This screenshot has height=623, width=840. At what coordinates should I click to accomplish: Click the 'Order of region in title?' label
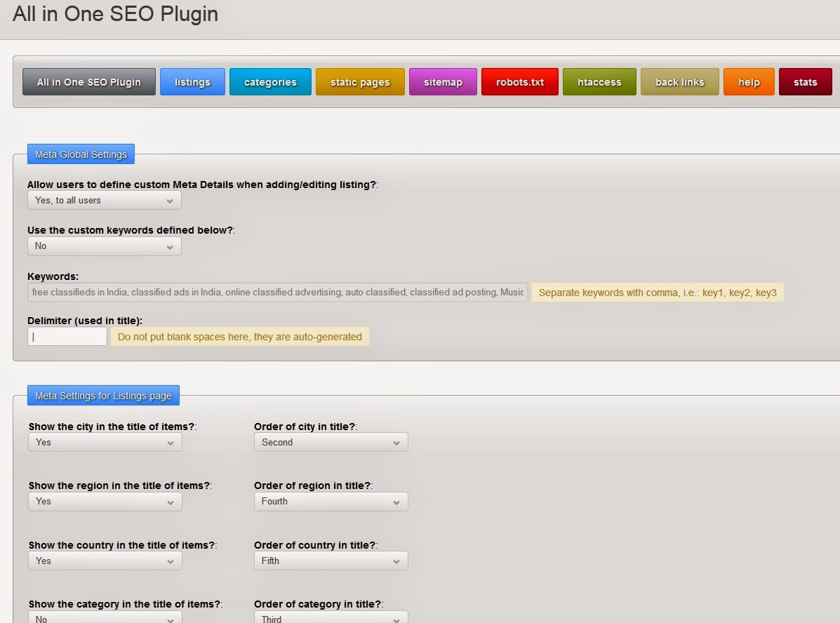[x=314, y=486]
